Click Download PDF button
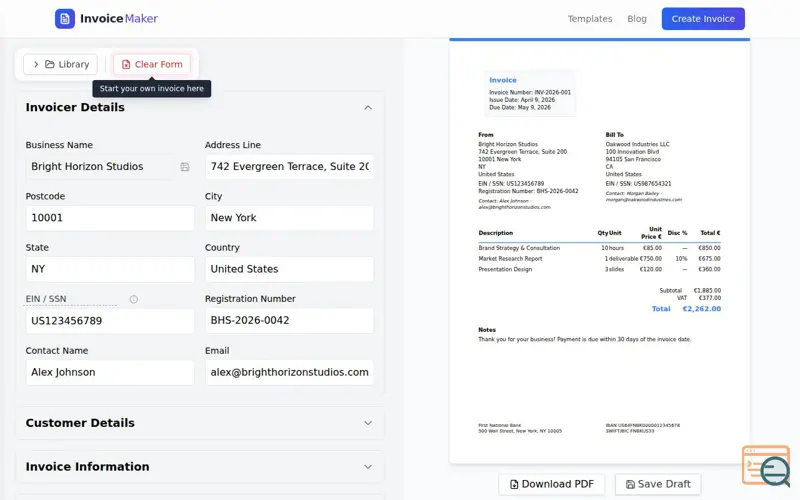The height and width of the screenshot is (500, 800). tap(552, 484)
